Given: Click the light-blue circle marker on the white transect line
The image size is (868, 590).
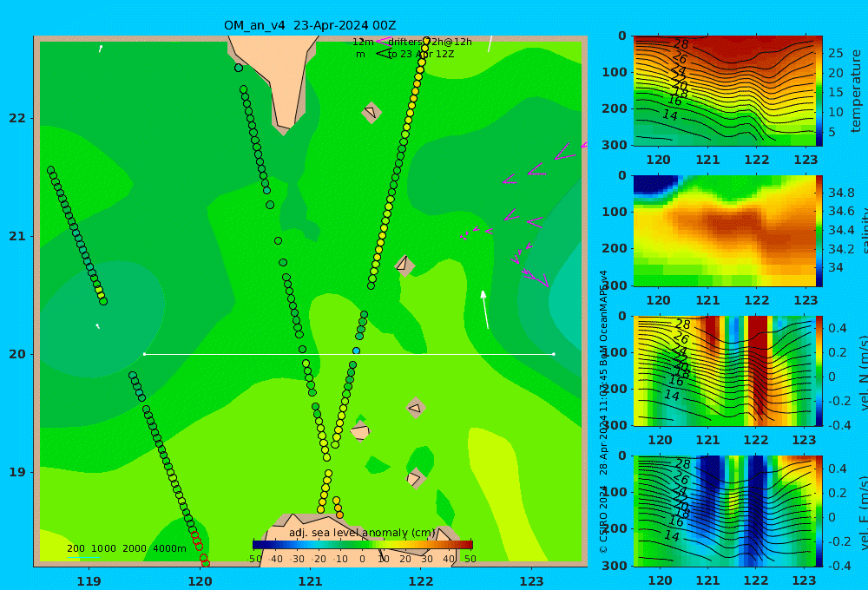Looking at the screenshot, I should (357, 351).
